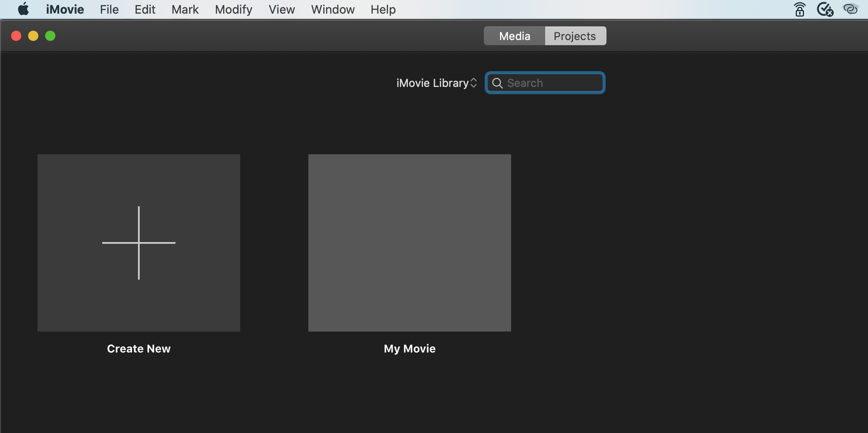Click the checkmark status menu bar icon

coord(825,9)
